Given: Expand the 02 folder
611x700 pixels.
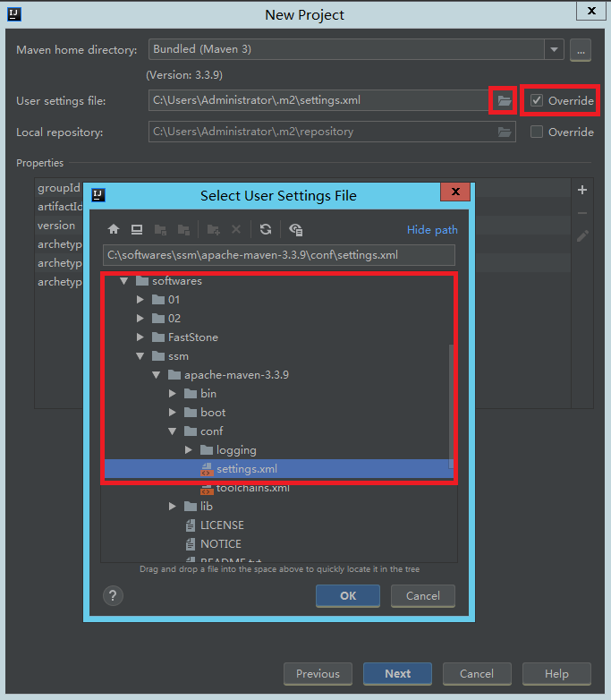Looking at the screenshot, I should coord(140,319).
